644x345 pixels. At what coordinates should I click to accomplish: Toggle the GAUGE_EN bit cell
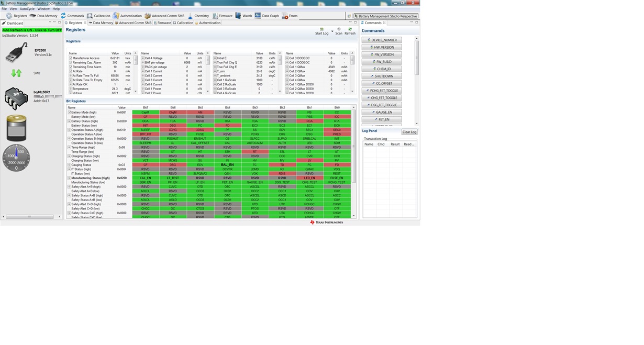pyautogui.click(x=255, y=182)
